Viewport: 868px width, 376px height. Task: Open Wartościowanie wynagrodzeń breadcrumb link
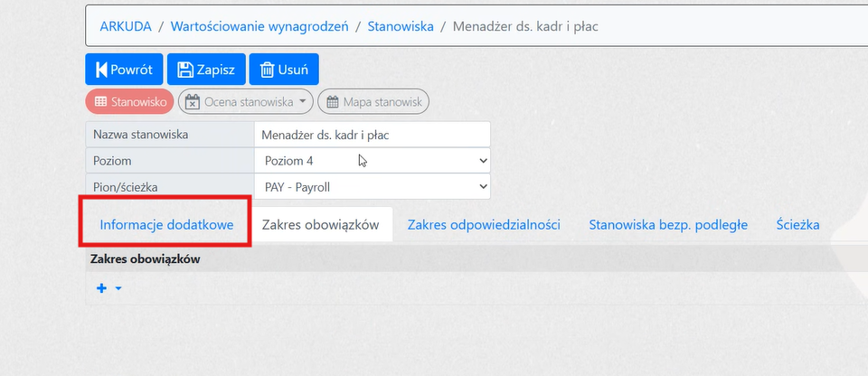click(x=259, y=26)
